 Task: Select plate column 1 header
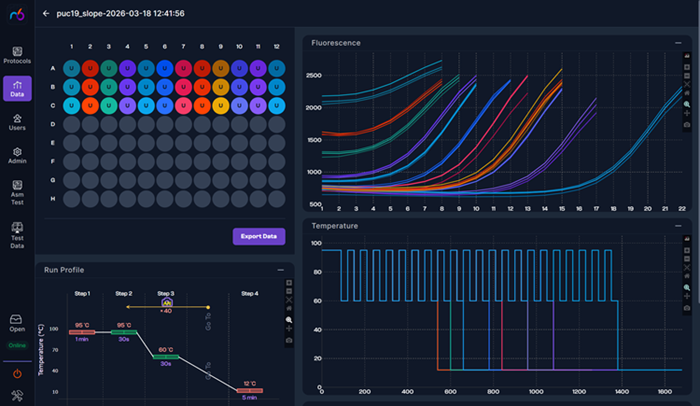(71, 46)
